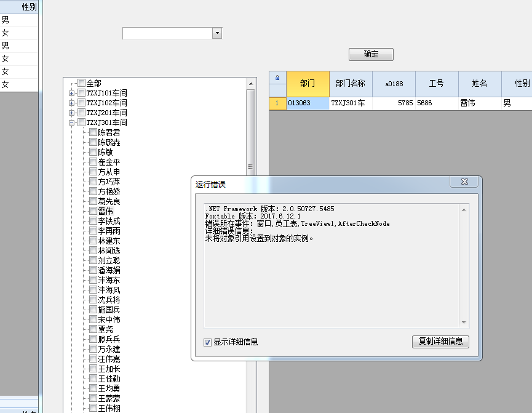Check the TZXJ201车间 node checkbox
The width and height of the screenshot is (532, 413).
pos(82,113)
